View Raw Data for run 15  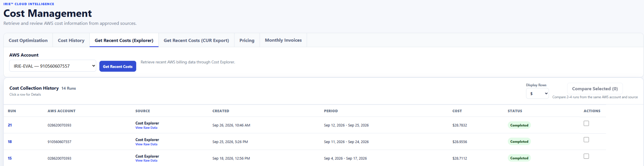coord(146,161)
